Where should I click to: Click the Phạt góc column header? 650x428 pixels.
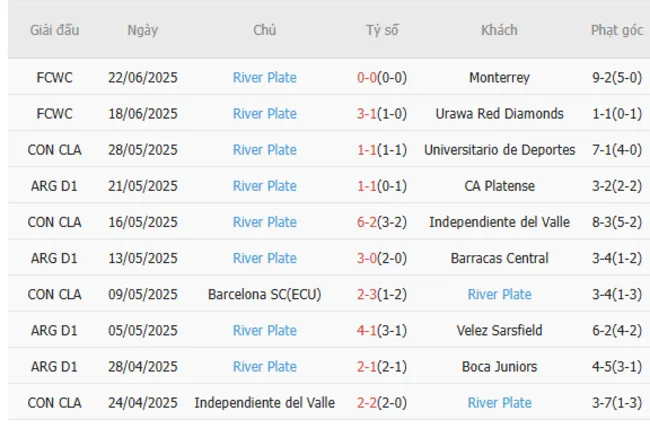[x=617, y=30]
